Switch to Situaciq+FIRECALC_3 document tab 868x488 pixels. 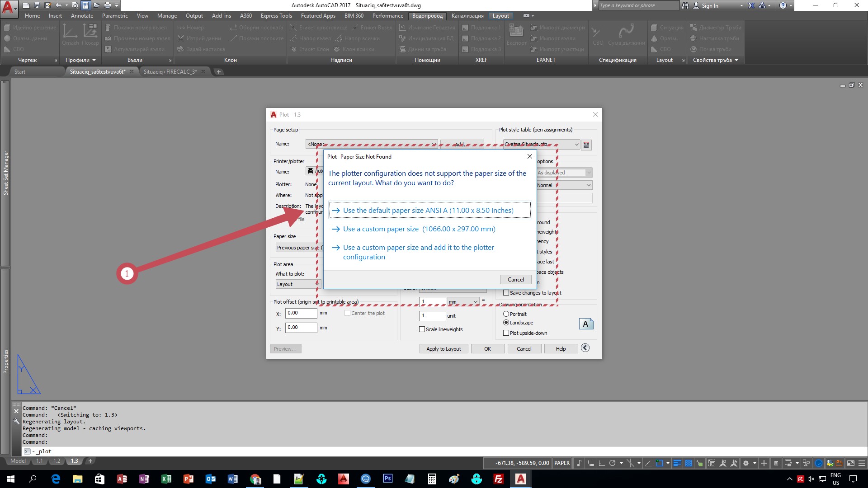[170, 72]
